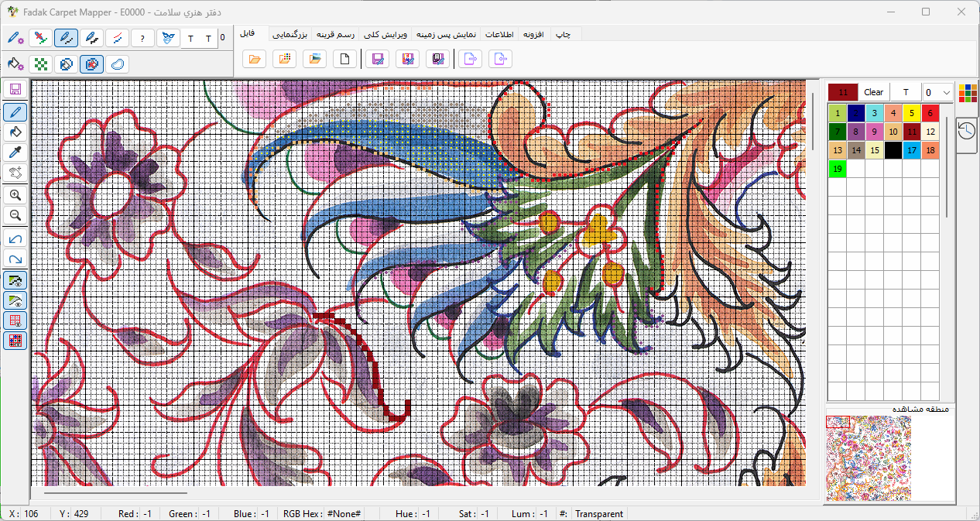Select blue color swatch number 17
Screen dimensions: 980x521
912,150
